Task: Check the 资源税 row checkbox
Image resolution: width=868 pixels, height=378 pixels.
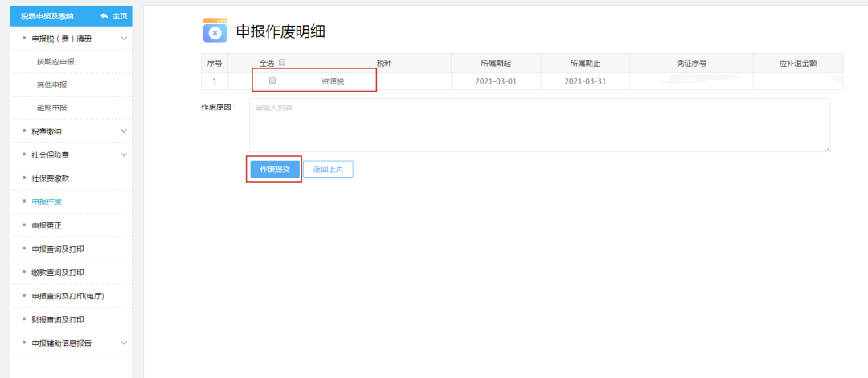Action: 272,80
